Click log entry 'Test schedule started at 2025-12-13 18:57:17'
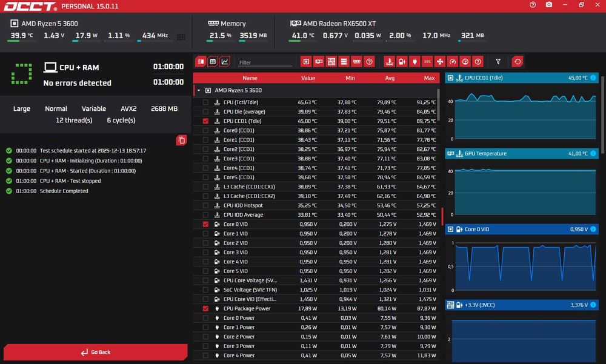 coord(93,151)
